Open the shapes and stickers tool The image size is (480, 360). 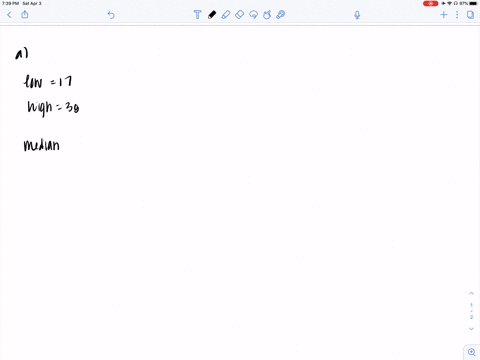267,15
